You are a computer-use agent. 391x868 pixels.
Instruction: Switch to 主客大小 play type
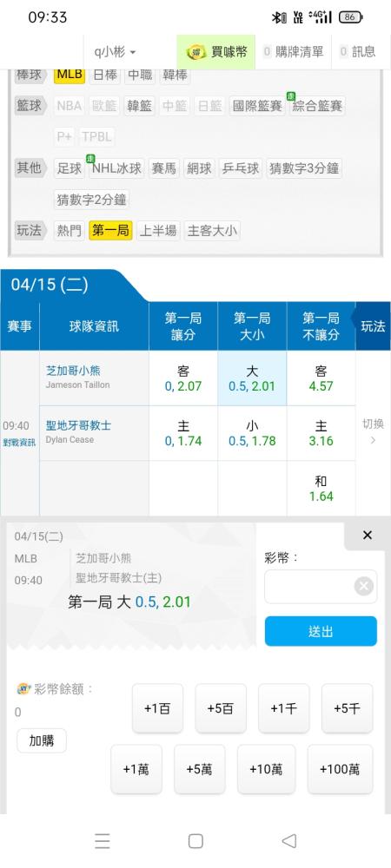pyautogui.click(x=212, y=230)
